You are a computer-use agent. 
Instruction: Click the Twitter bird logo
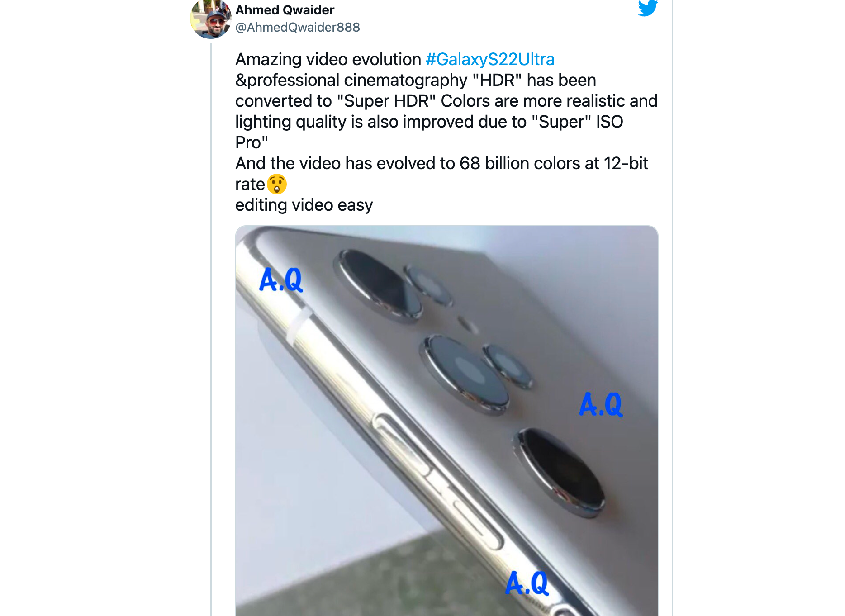pos(647,8)
